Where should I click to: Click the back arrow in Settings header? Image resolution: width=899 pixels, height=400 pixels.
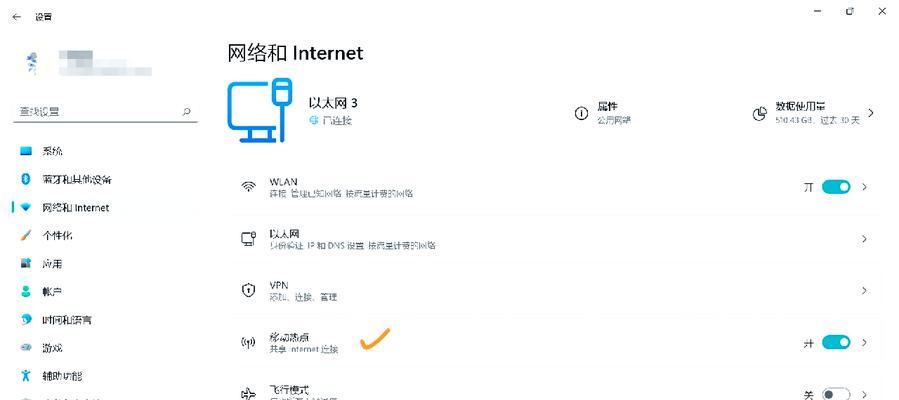click(x=17, y=17)
